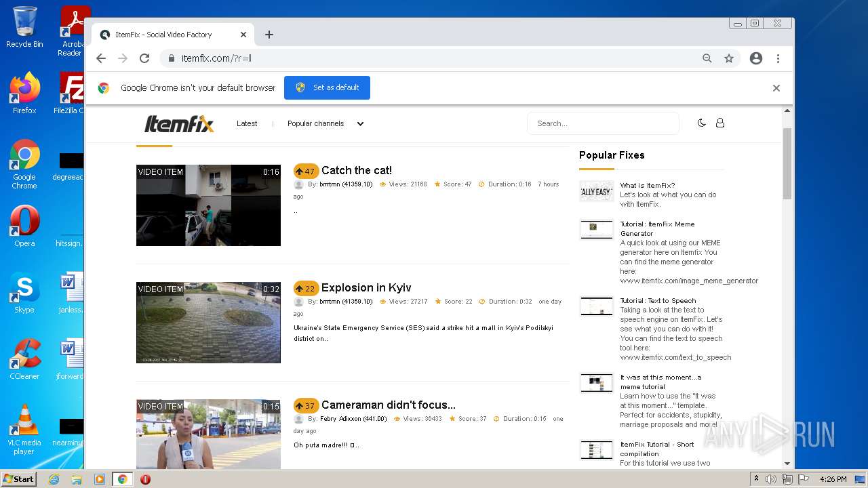Open a new tab with the plus button
868x488 pixels.
269,35
